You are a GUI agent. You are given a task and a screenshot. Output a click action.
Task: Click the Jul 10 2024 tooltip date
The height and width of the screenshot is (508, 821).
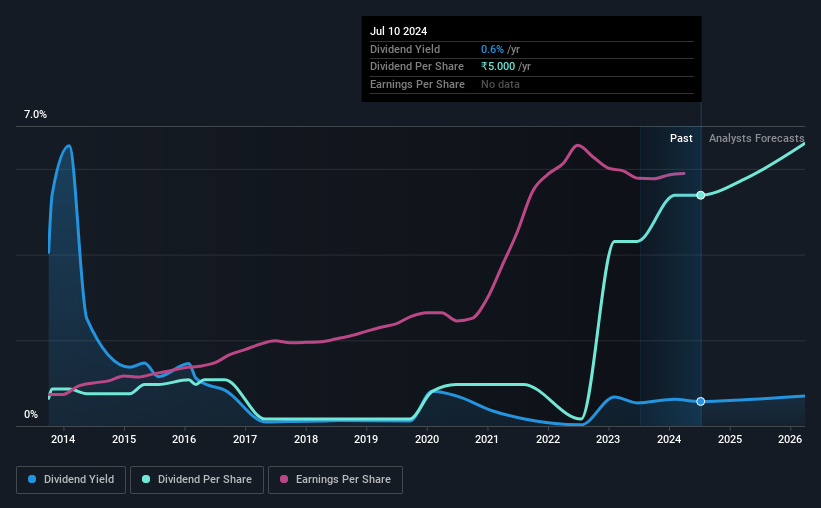tap(398, 31)
